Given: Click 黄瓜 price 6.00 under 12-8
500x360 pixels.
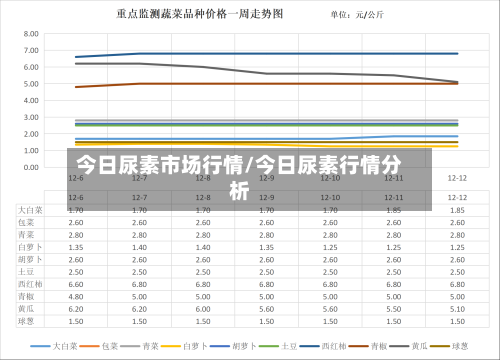Looking at the screenshot, I should point(203,309).
